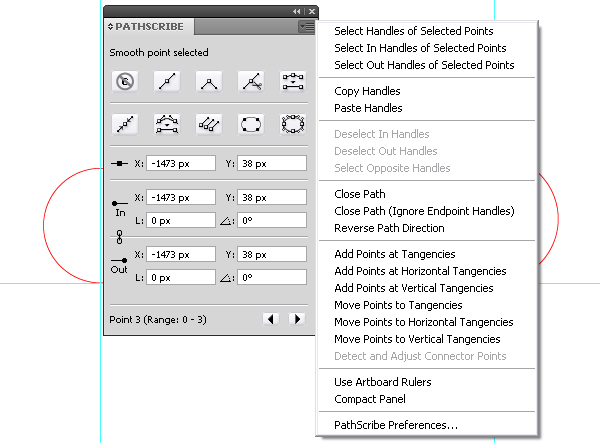Click the top-row align points icon

point(293,81)
